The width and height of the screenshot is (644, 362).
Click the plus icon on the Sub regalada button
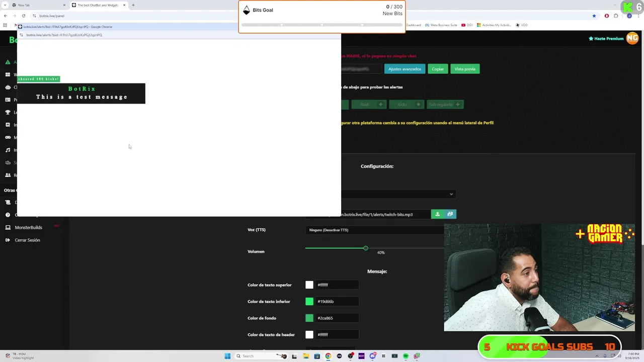click(x=457, y=105)
